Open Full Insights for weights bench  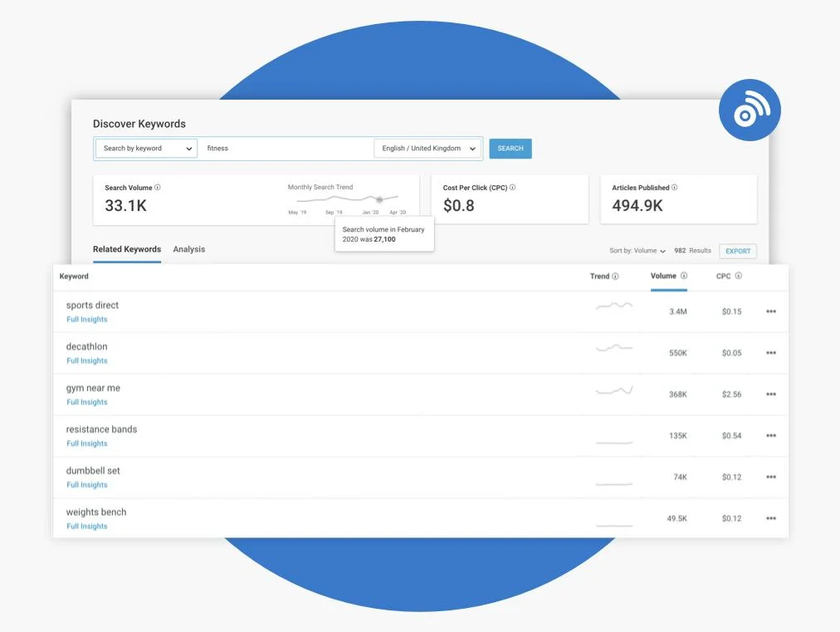(87, 527)
